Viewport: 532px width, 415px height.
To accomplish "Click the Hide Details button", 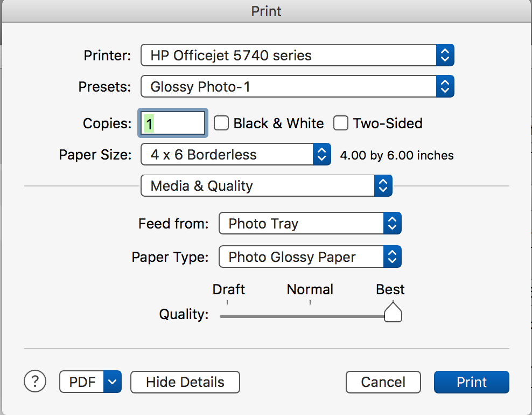I will 185,382.
